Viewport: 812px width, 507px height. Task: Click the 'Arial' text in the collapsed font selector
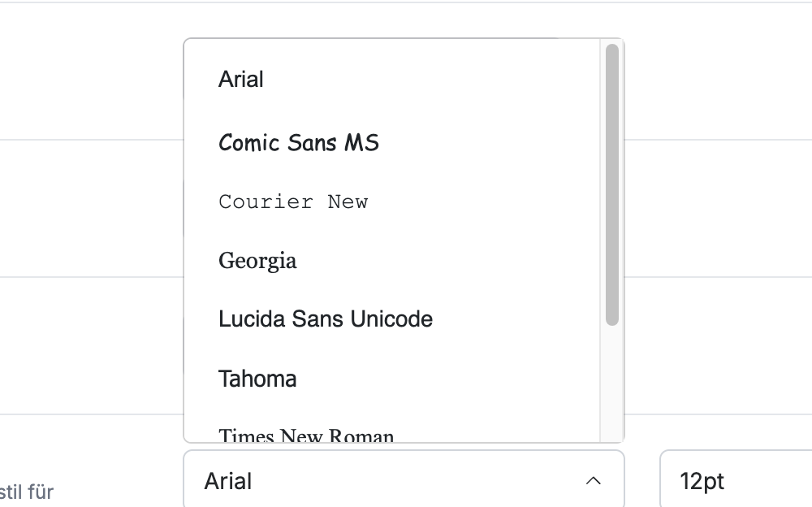pos(228,481)
